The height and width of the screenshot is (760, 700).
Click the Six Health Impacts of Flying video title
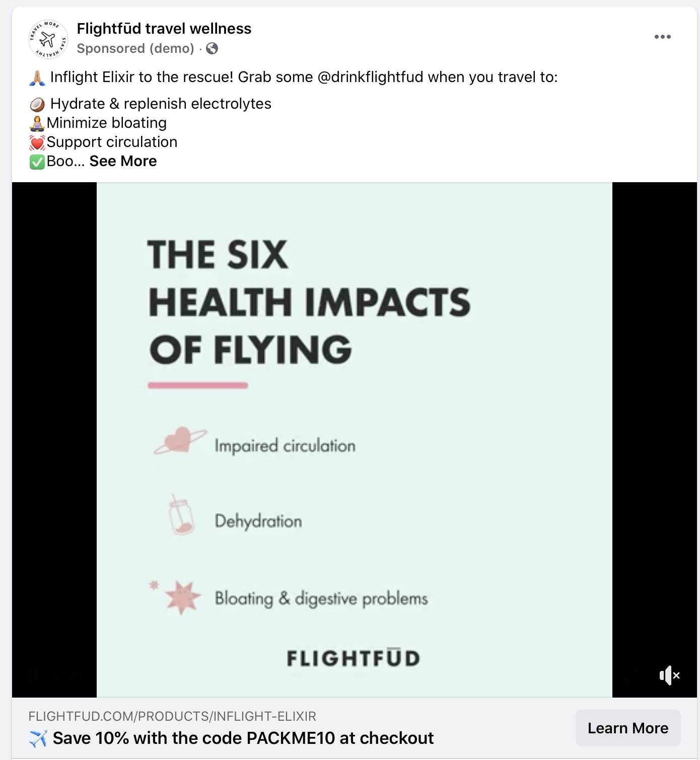[309, 302]
